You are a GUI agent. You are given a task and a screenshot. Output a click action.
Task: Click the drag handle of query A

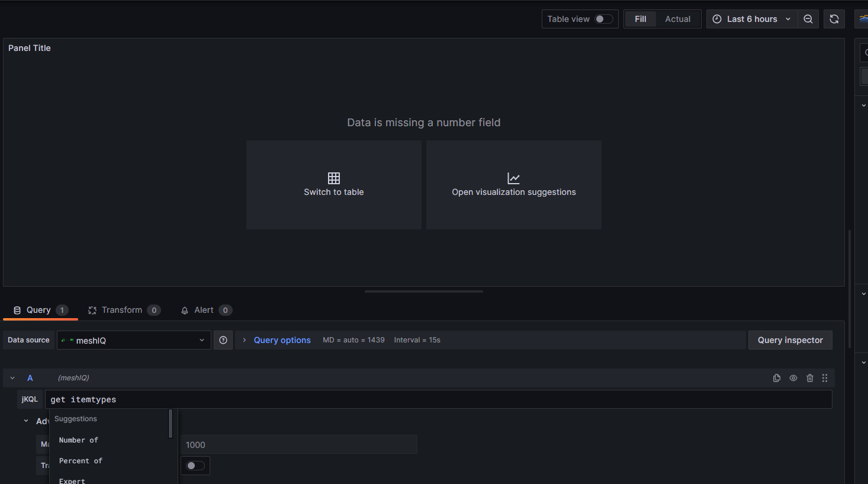[x=825, y=378]
